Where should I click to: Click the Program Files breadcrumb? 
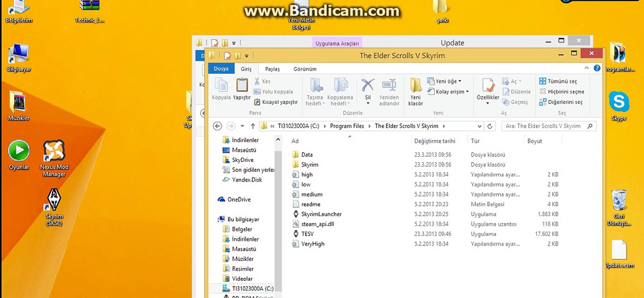pyautogui.click(x=347, y=126)
